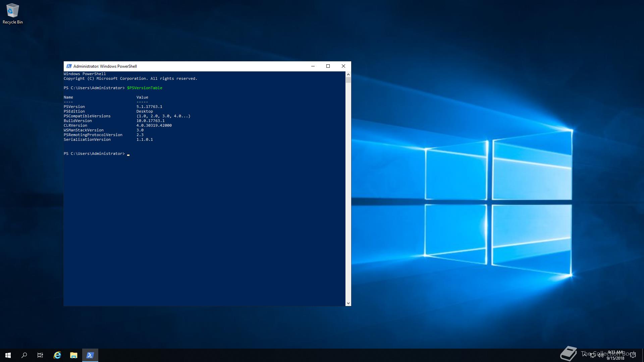Open Task View on the taskbar
This screenshot has height=362, width=644.
(x=40, y=355)
